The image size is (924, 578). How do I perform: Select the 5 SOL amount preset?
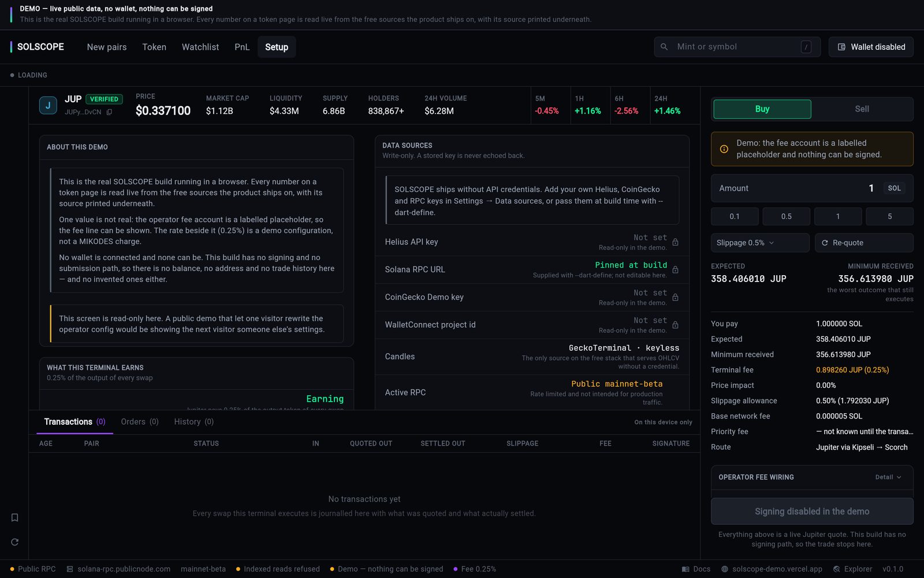coord(890,217)
